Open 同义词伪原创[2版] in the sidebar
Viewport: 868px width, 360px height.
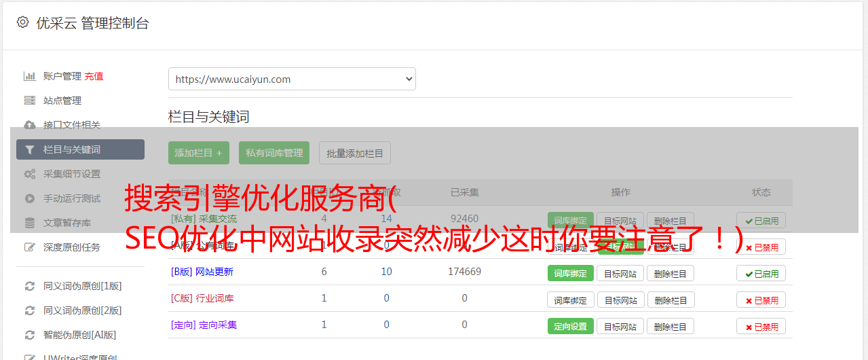pyautogui.click(x=83, y=310)
